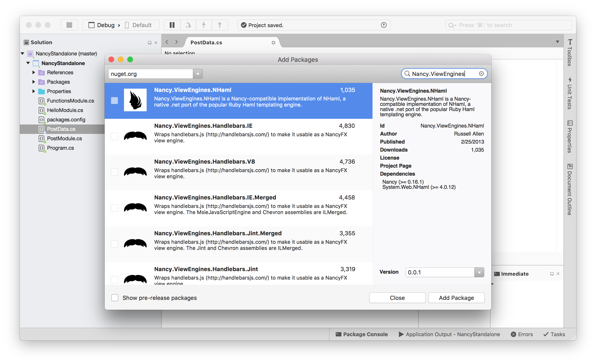The width and height of the screenshot is (596, 364).
Task: Pause debugging with the pause icon
Action: tap(172, 25)
